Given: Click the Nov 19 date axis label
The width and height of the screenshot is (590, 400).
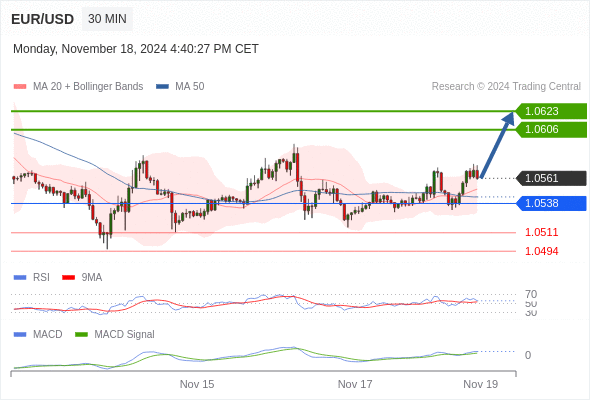Looking at the screenshot, I should (481, 384).
